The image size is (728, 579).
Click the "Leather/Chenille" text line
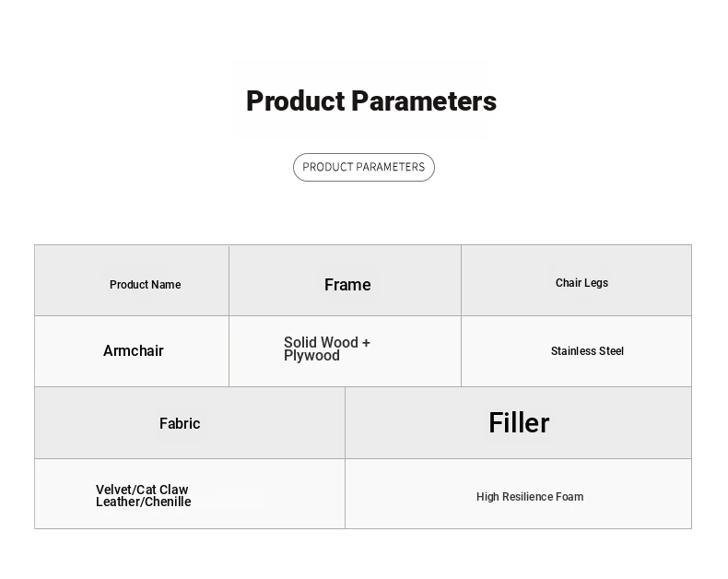(144, 502)
